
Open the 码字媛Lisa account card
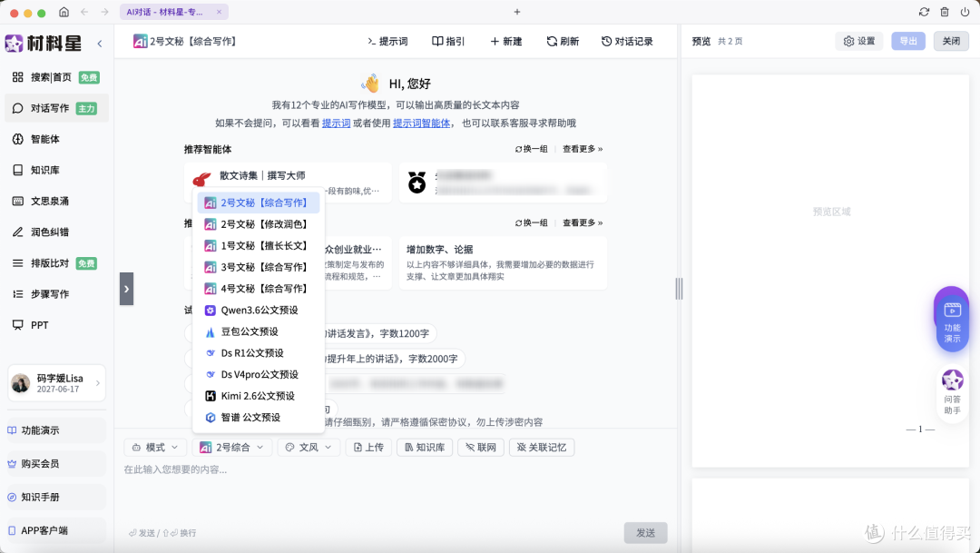57,383
